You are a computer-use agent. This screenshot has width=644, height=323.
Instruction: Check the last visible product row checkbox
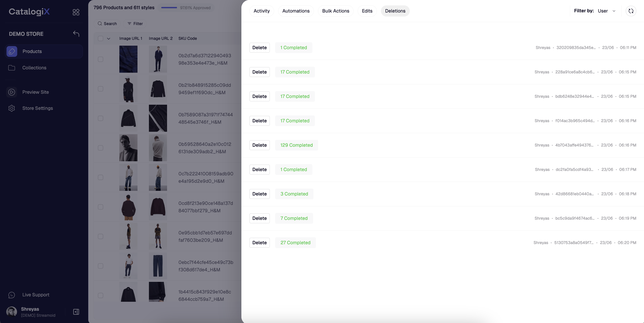tap(101, 295)
